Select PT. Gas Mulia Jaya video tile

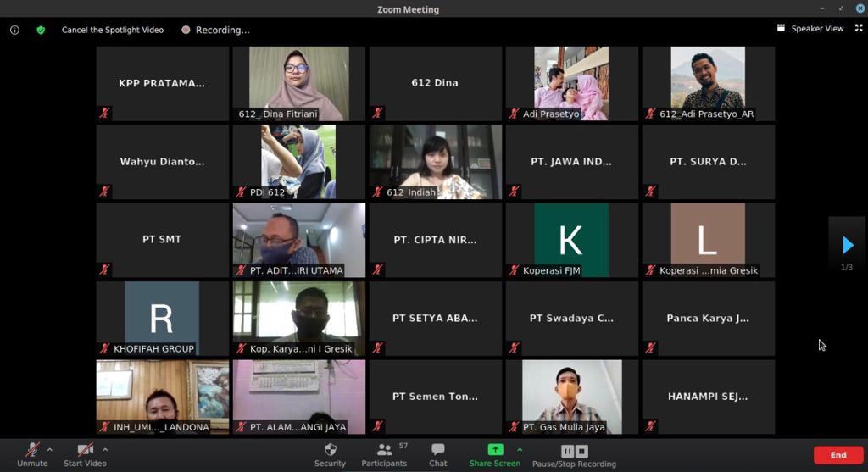click(x=571, y=397)
